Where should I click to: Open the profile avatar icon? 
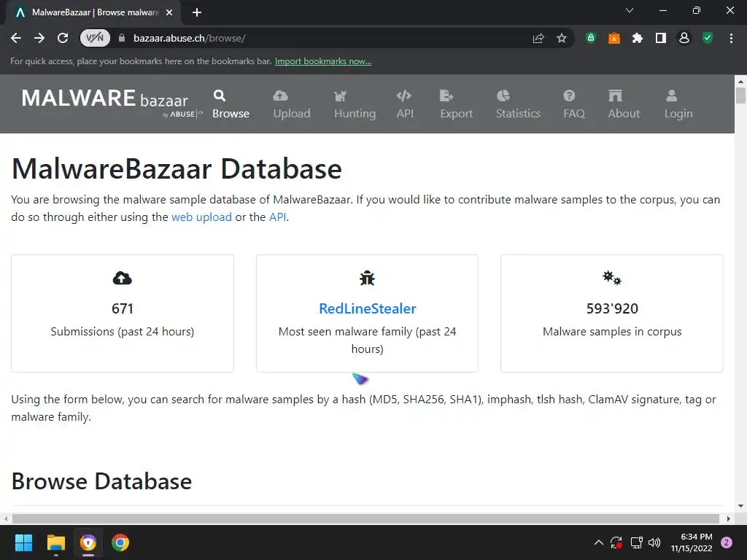(684, 38)
